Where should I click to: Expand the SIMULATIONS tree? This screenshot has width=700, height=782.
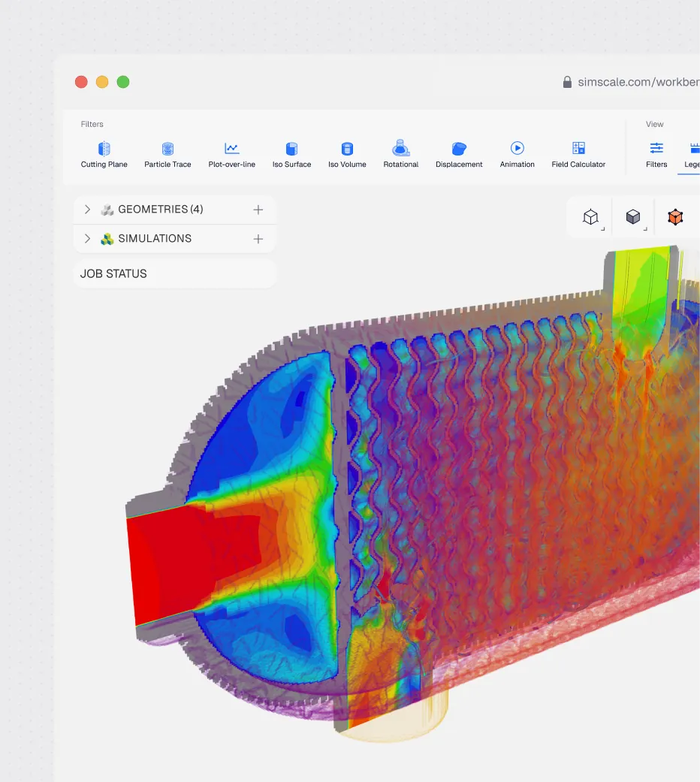tap(87, 239)
